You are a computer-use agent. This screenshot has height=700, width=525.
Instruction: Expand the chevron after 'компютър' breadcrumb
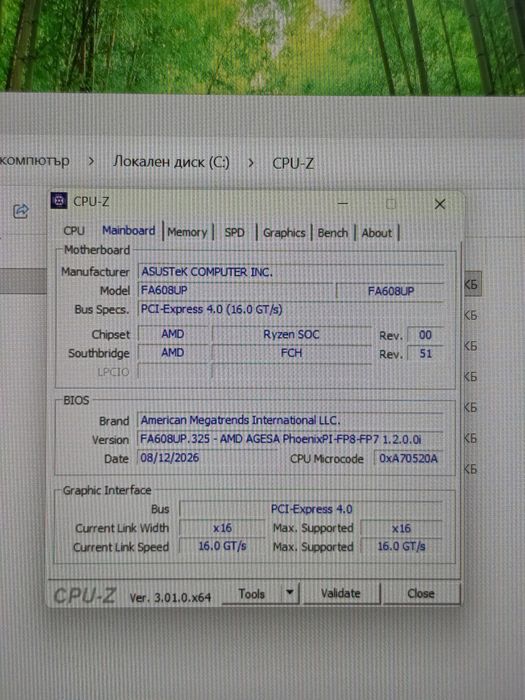coord(91,161)
